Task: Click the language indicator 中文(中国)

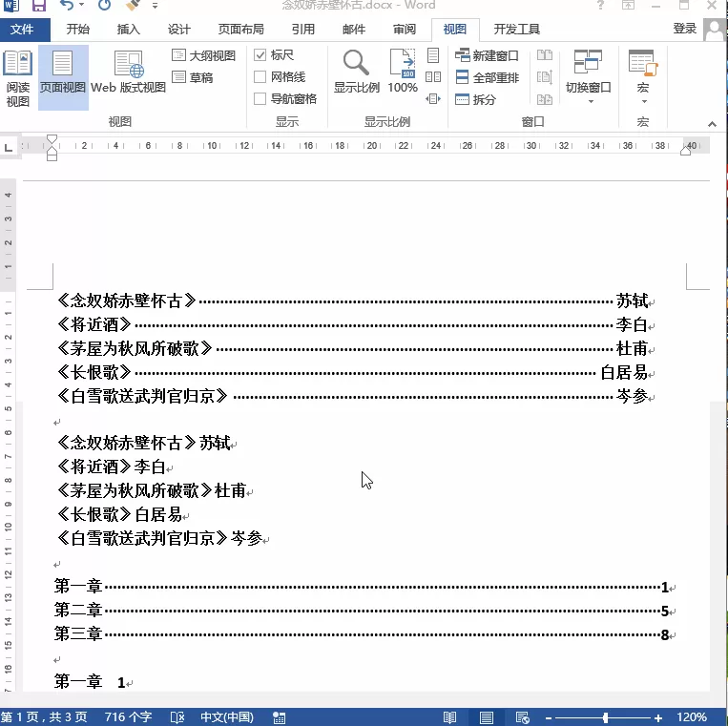Action: [227, 717]
